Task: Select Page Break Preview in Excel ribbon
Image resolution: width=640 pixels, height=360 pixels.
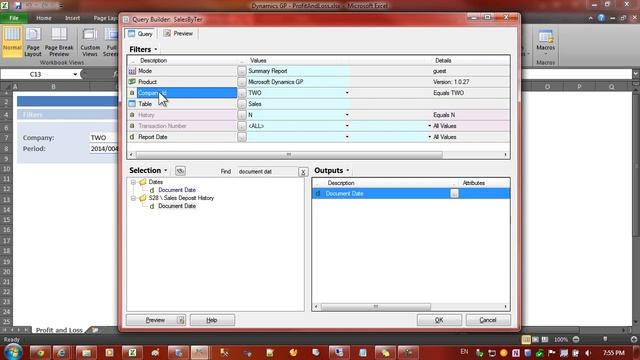Action: 59,42
